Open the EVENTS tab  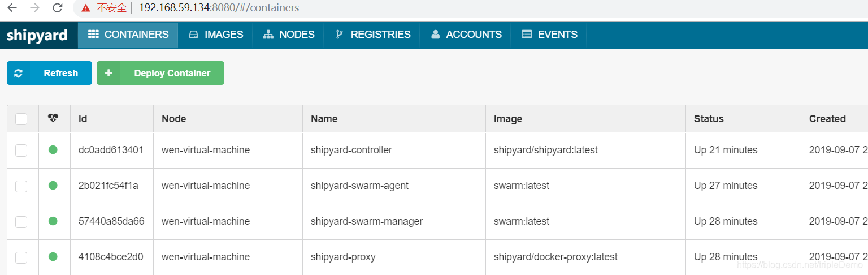[x=549, y=35]
